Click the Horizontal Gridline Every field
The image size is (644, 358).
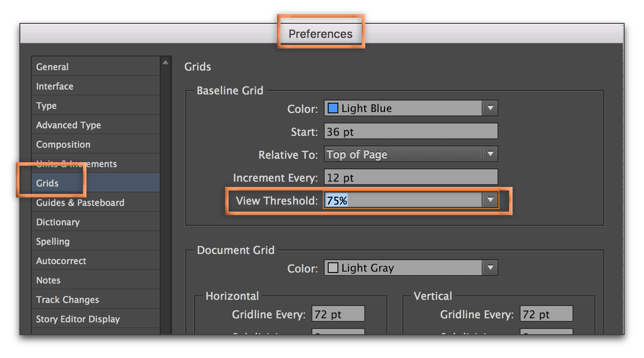pos(338,314)
